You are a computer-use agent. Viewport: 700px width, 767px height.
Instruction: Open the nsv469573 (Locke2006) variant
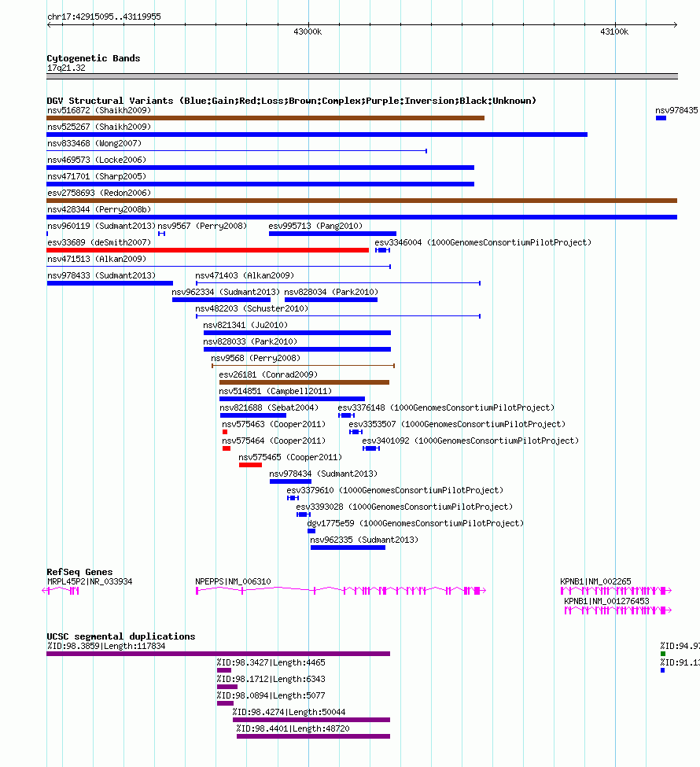coord(260,168)
